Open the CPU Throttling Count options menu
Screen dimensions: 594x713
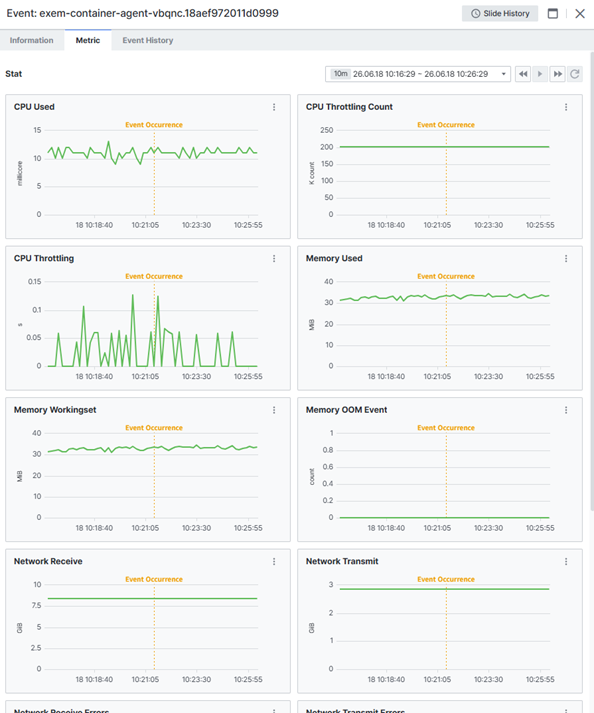[x=566, y=107]
